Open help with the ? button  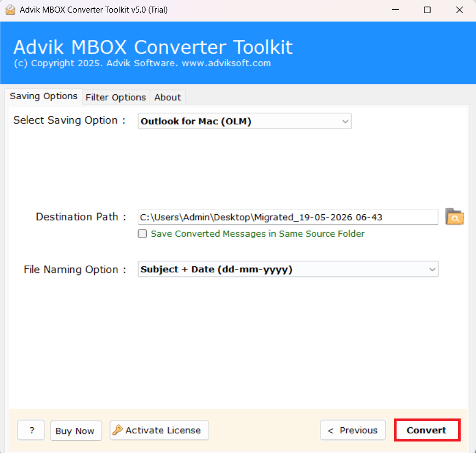click(31, 430)
